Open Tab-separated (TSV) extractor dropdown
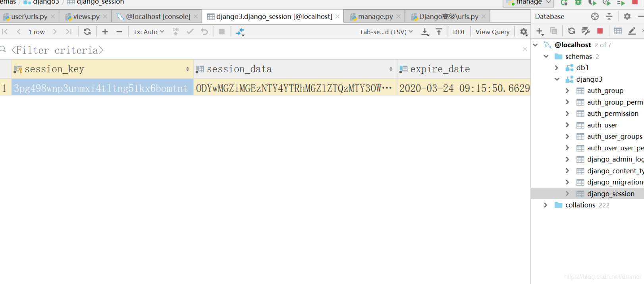Screen dimensions: 644x284 click(386, 32)
